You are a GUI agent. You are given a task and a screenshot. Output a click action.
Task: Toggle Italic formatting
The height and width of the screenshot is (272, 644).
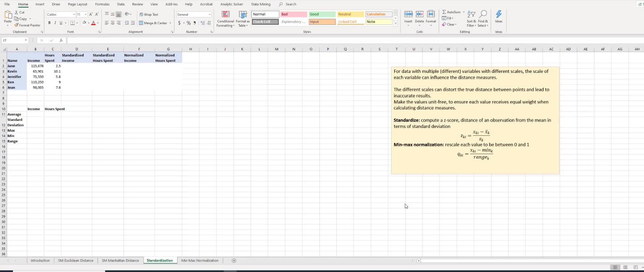[x=55, y=23]
